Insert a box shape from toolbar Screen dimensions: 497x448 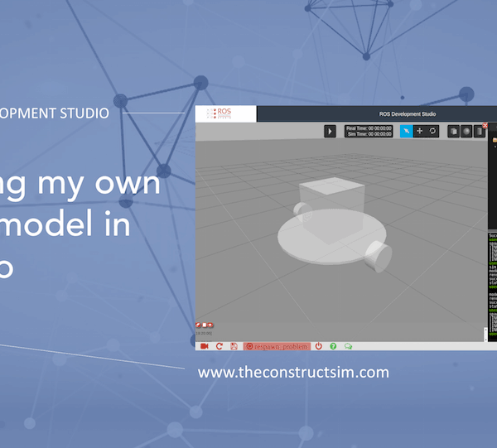pyautogui.click(x=454, y=132)
